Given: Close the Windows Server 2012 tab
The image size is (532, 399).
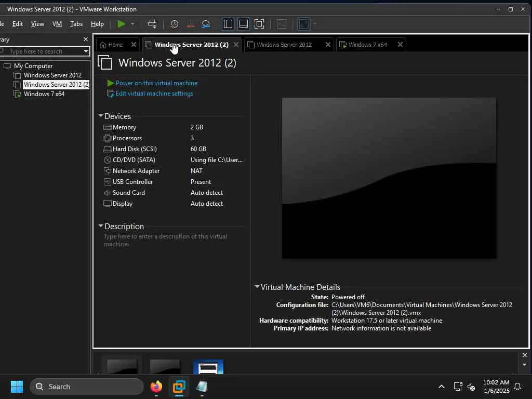Looking at the screenshot, I should [x=328, y=45].
